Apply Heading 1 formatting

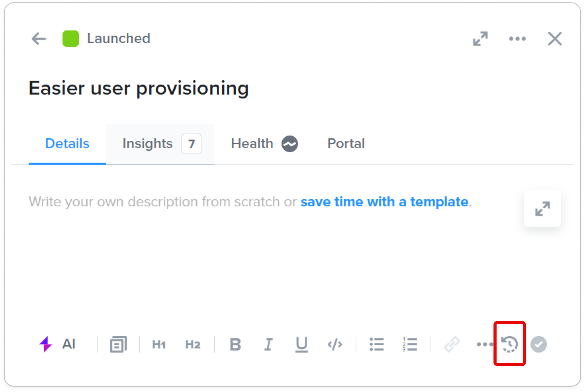tap(159, 344)
